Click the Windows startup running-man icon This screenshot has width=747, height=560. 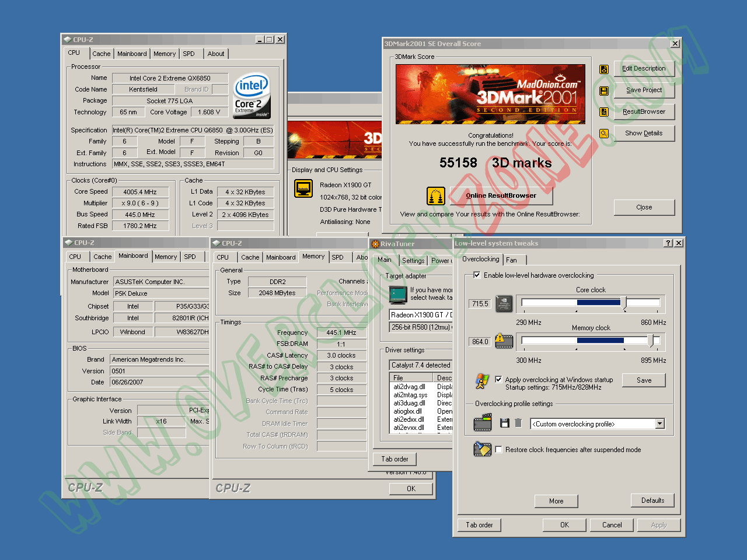click(482, 381)
